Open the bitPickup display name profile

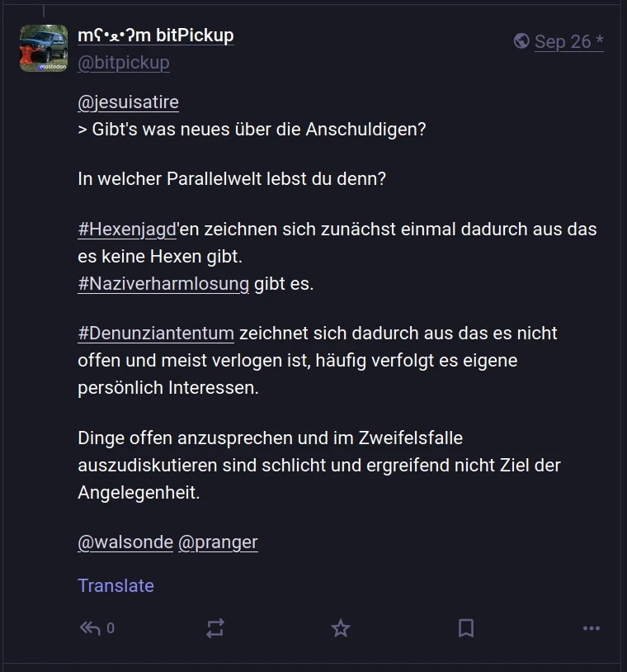coord(155,35)
